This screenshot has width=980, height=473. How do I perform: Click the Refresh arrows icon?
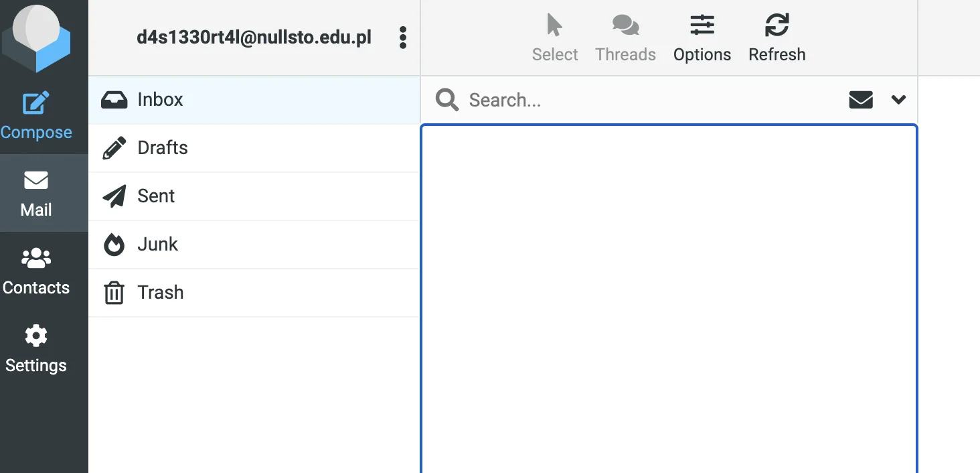point(777,25)
